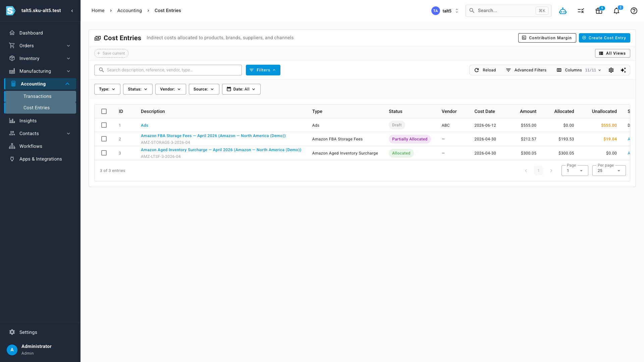The height and width of the screenshot is (362, 644).
Task: Reload the cost entries table
Action: coord(485,70)
